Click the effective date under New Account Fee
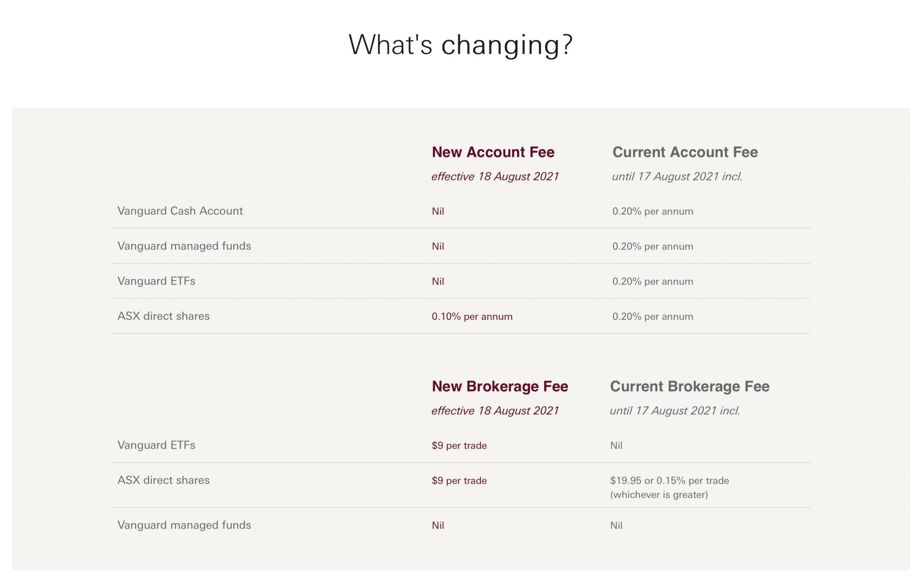This screenshot has height=580, width=924. coord(495,176)
